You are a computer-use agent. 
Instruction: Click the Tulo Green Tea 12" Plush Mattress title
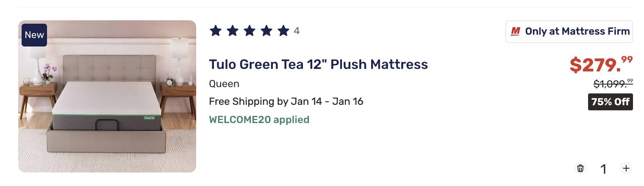318,65
